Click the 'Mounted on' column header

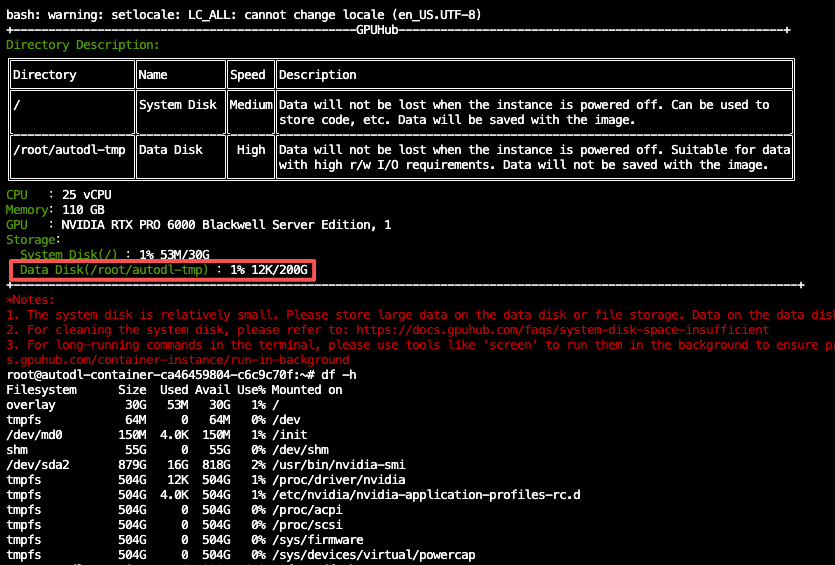[x=307, y=390]
